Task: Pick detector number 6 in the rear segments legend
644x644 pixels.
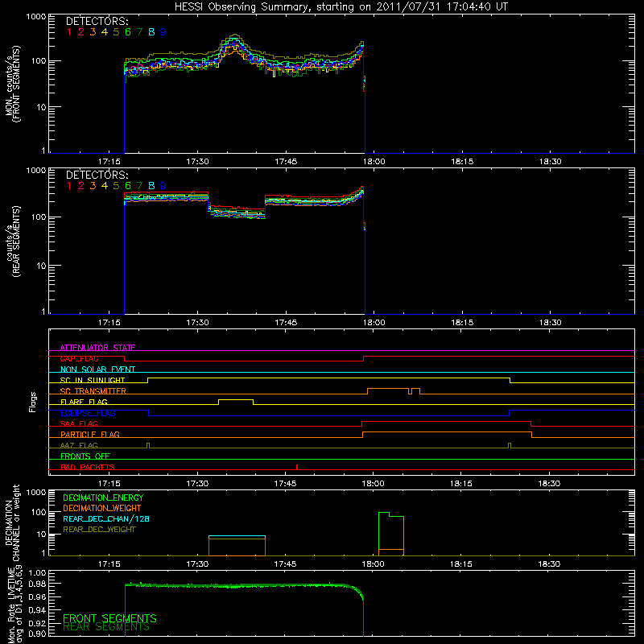Action: click(128, 186)
